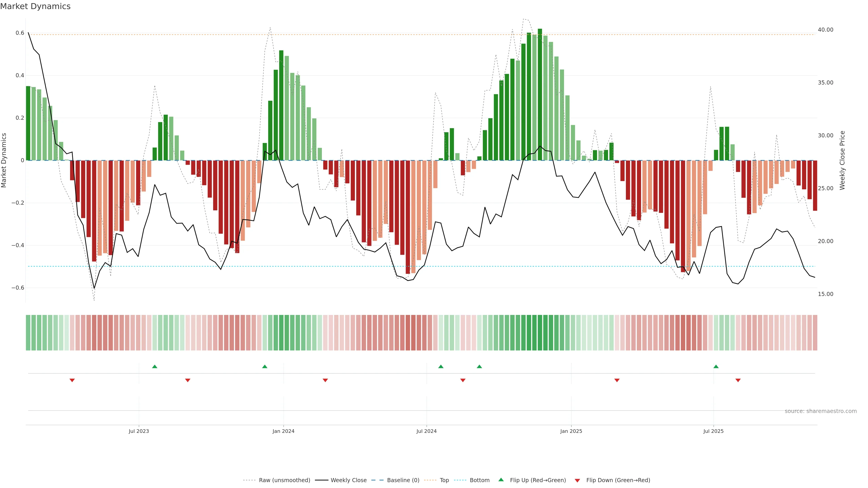Click the Jan 2025 axis label
This screenshot has width=868, height=488.
point(571,431)
